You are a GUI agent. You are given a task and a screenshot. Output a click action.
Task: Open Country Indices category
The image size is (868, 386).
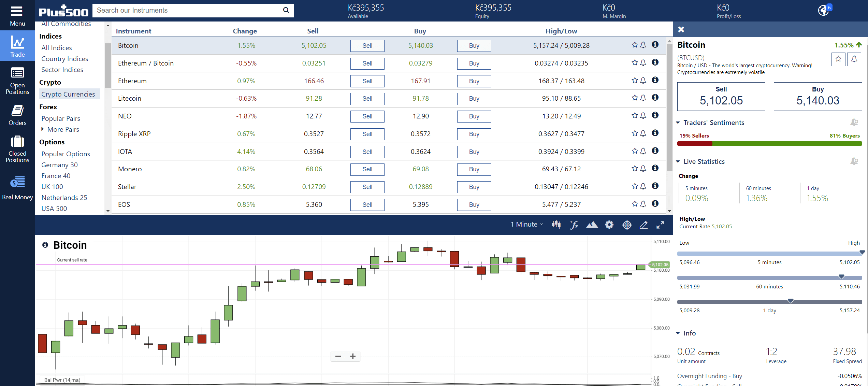click(65, 59)
